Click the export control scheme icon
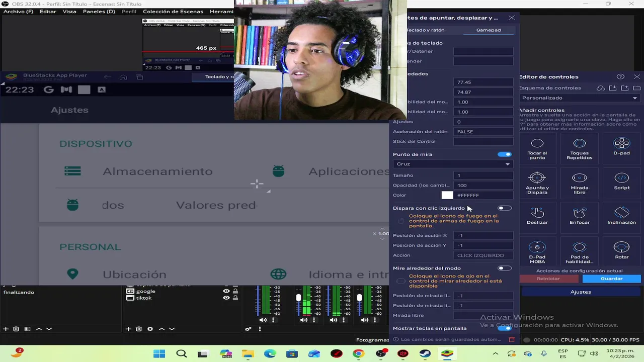Image resolution: width=644 pixels, height=362 pixels. pos(625,88)
